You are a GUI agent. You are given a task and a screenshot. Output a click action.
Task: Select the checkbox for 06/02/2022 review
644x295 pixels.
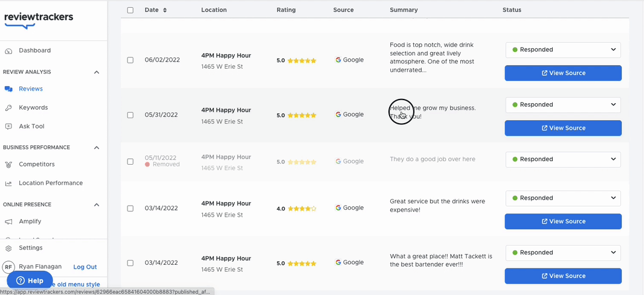[x=130, y=60]
